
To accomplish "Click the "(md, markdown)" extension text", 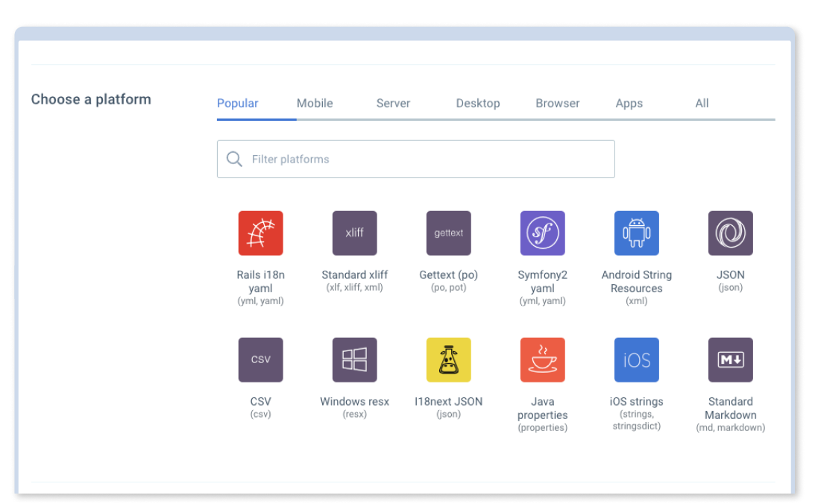I will tap(730, 428).
